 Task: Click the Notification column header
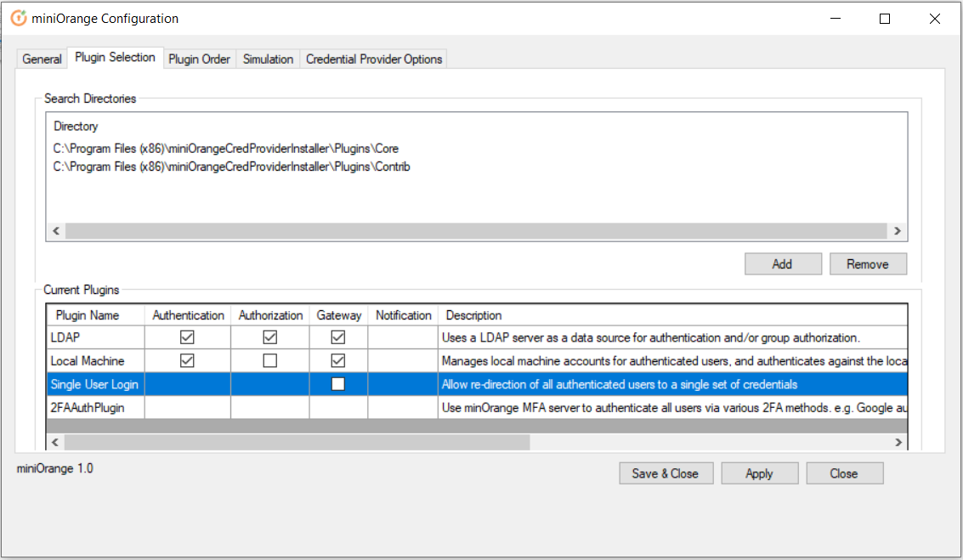click(x=404, y=315)
